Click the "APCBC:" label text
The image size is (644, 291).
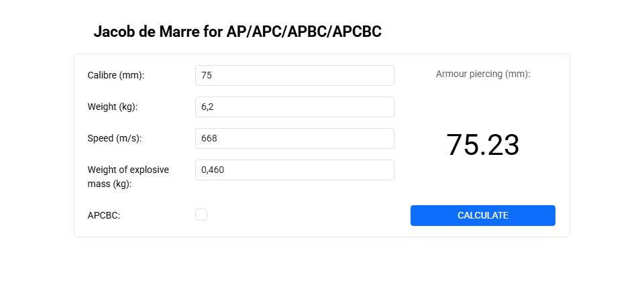click(x=104, y=215)
